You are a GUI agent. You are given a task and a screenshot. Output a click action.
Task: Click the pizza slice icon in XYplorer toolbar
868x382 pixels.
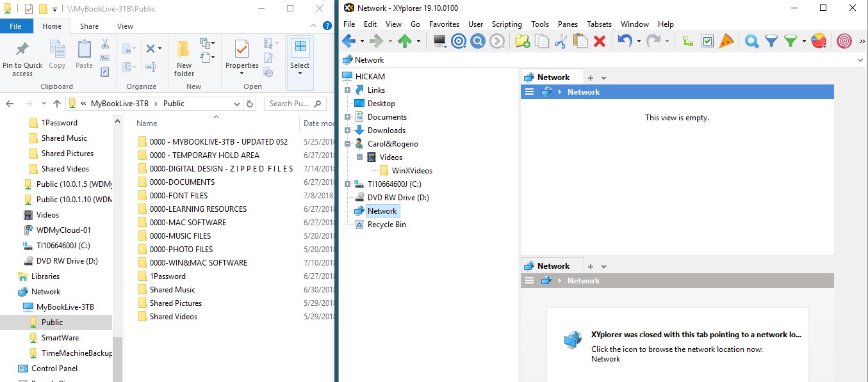[x=726, y=41]
